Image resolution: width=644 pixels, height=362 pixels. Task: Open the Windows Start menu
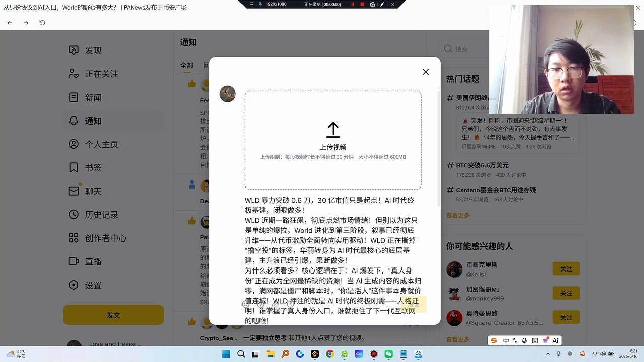(x=226, y=354)
